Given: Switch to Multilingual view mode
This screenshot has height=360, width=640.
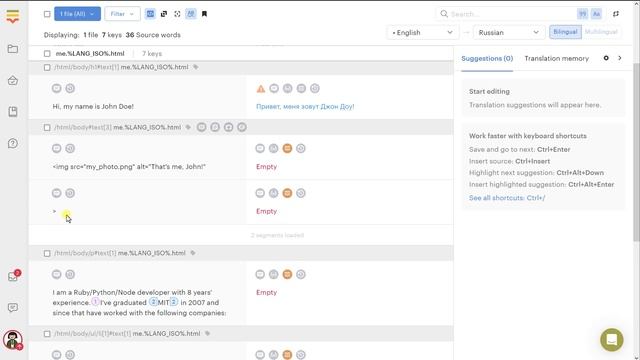Looking at the screenshot, I should pyautogui.click(x=601, y=32).
